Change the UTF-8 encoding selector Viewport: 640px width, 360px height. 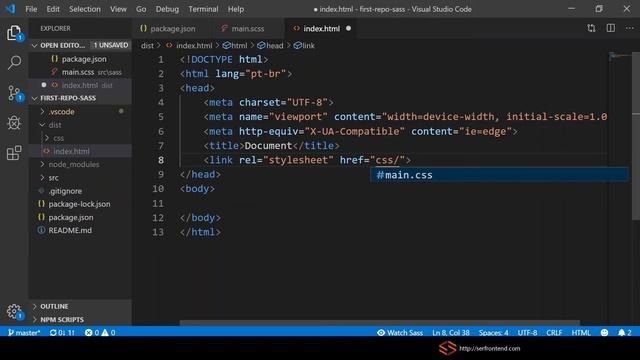coord(527,333)
